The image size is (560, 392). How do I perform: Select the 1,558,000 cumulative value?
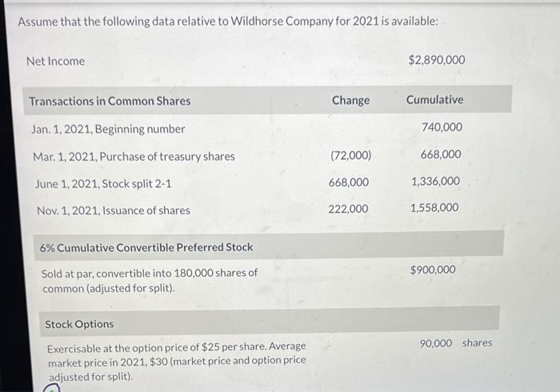click(x=434, y=207)
